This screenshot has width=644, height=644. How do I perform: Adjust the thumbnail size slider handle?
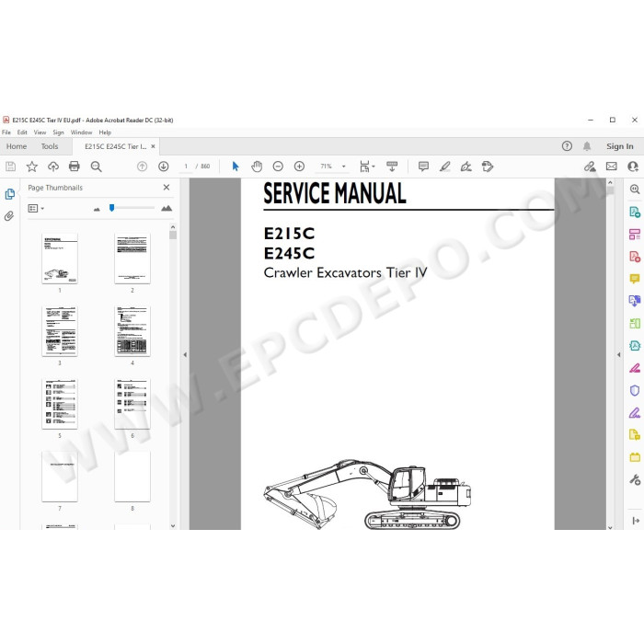111,208
